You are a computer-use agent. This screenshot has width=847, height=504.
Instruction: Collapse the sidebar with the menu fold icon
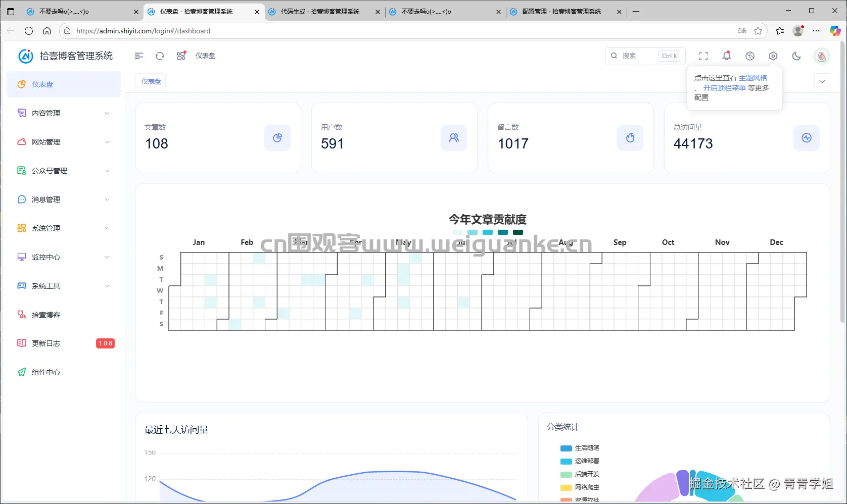(x=139, y=56)
